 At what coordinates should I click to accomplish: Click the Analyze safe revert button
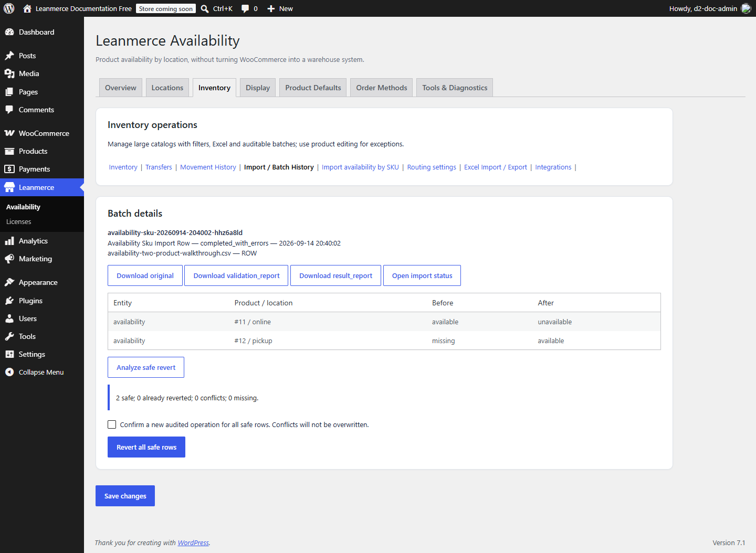tap(146, 367)
